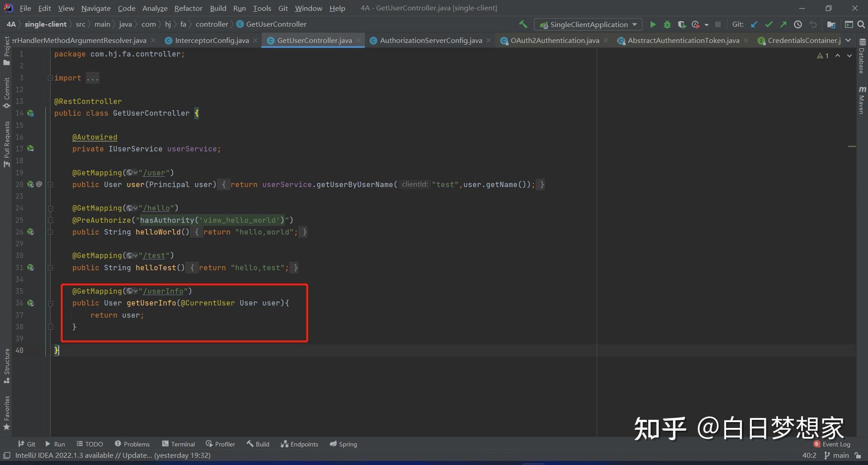Viewport: 868px width, 465px height.
Task: Open the Tools menu
Action: (x=262, y=8)
